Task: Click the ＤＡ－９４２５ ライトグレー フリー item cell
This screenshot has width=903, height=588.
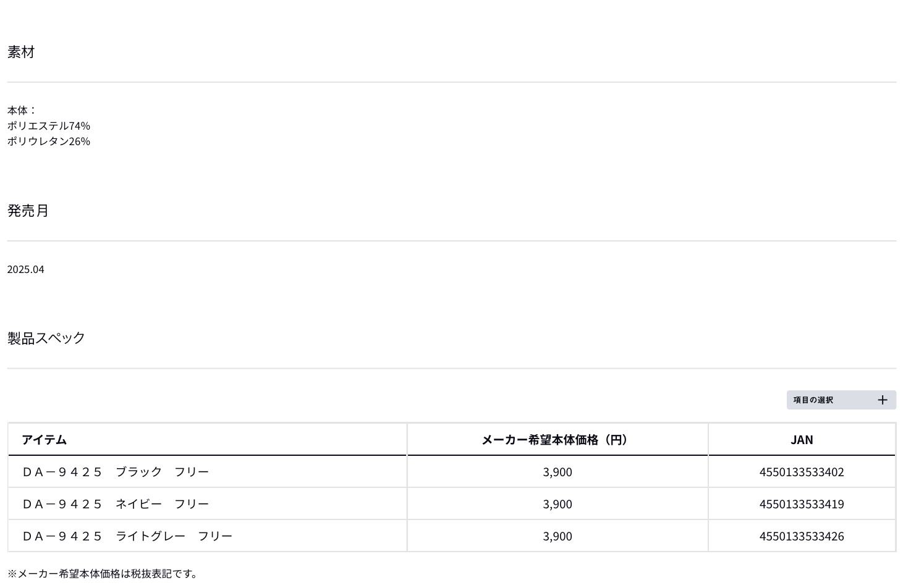Action: pyautogui.click(x=127, y=536)
